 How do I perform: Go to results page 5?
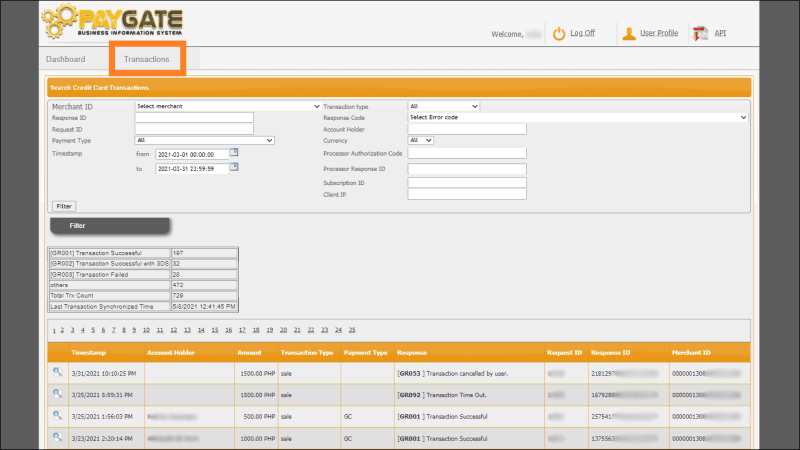click(93, 330)
